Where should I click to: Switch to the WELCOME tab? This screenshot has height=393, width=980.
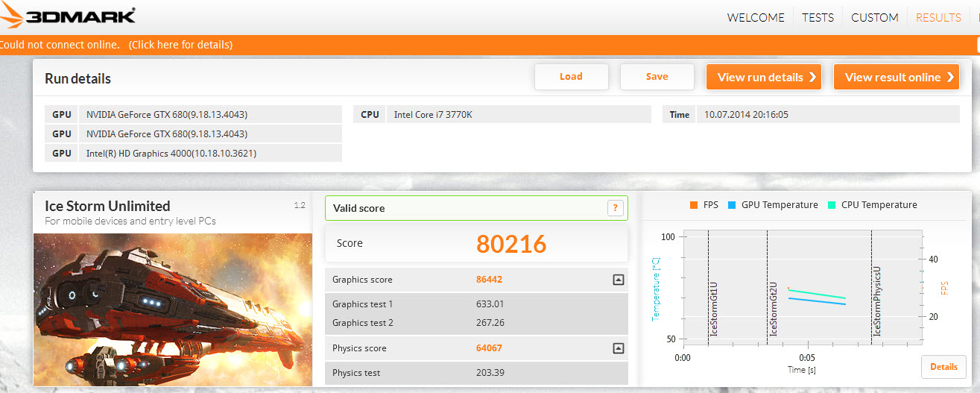click(x=756, y=17)
